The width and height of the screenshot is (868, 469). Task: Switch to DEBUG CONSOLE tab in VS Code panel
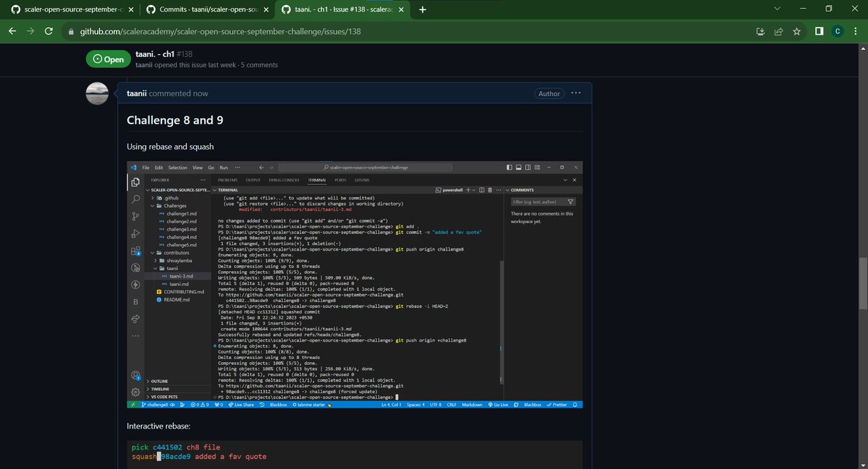click(x=284, y=179)
